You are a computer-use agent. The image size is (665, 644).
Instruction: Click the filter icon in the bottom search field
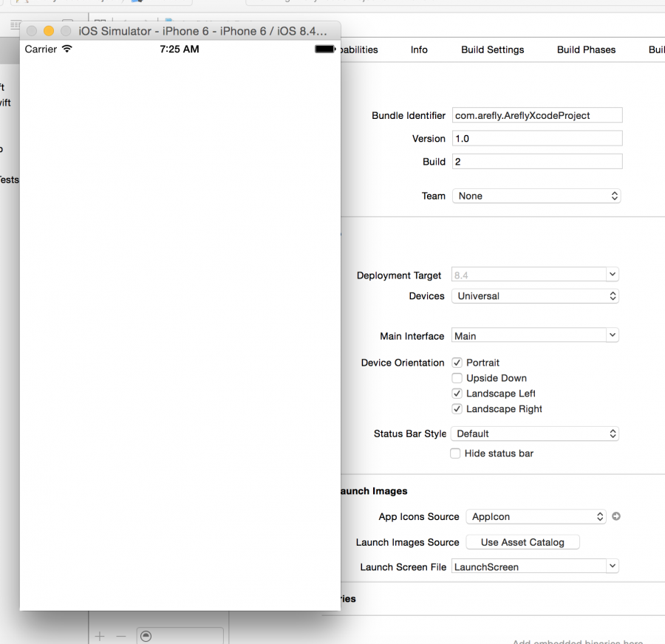tap(146, 635)
